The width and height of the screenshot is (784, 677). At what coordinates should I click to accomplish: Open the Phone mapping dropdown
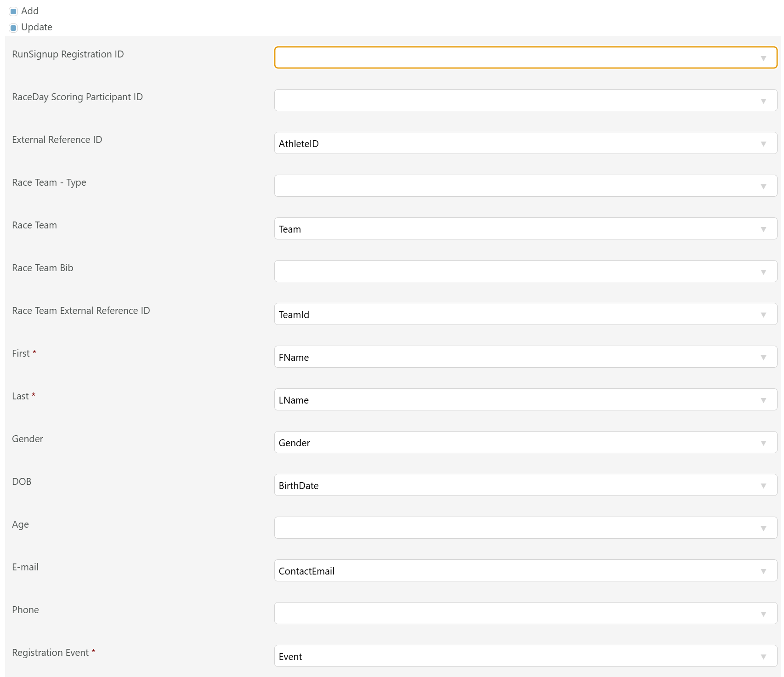[525, 613]
